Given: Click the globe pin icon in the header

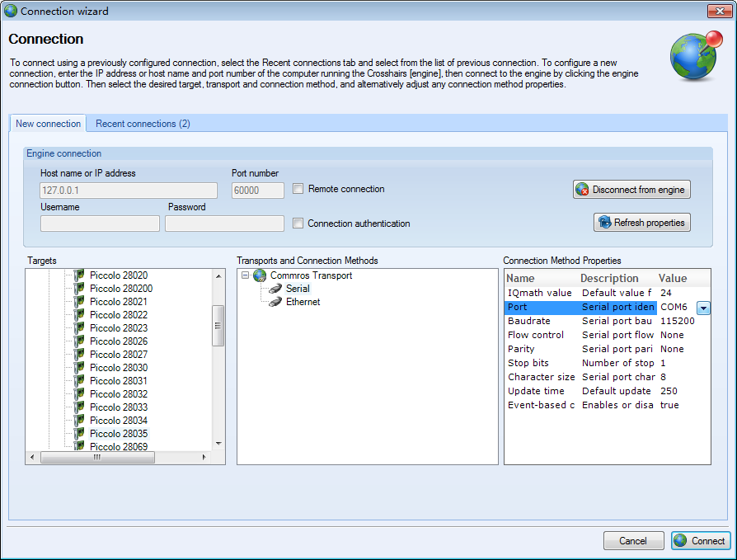Looking at the screenshot, I should (696, 55).
